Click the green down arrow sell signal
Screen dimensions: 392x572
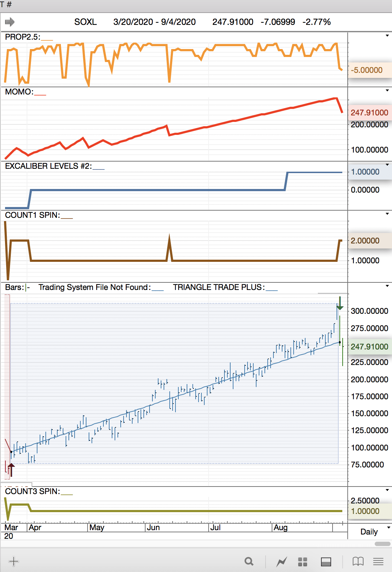[x=340, y=303]
